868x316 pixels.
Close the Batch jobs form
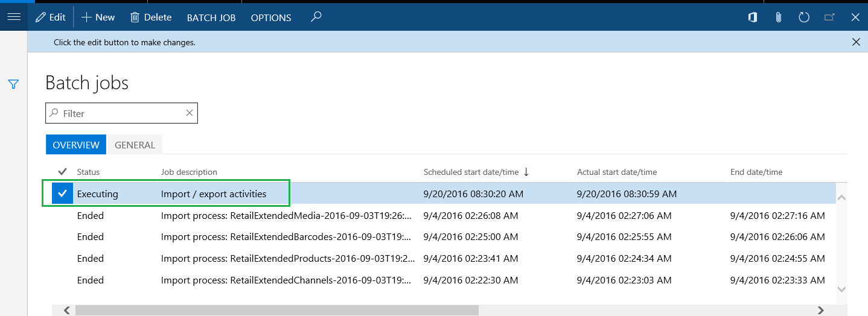[855, 17]
